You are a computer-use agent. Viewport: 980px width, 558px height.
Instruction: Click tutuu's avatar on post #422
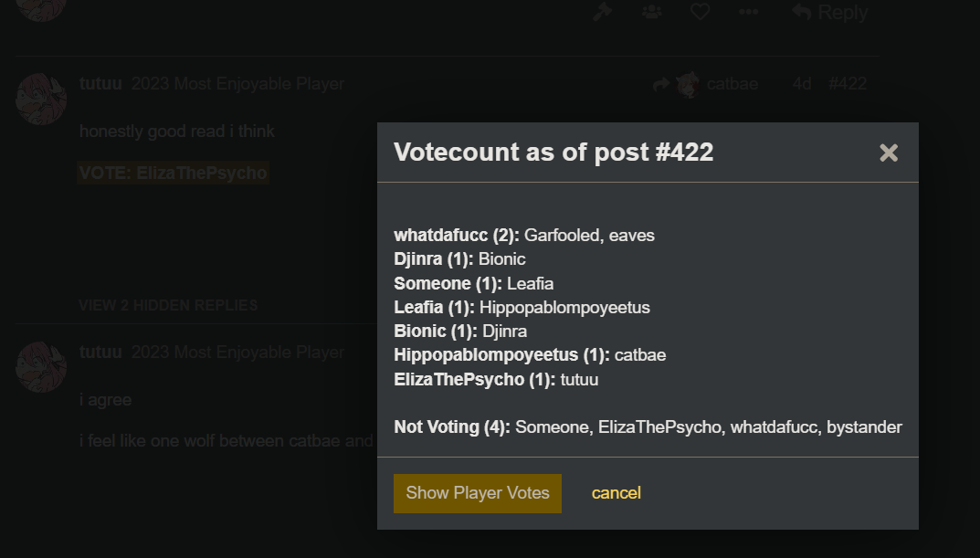[x=41, y=99]
